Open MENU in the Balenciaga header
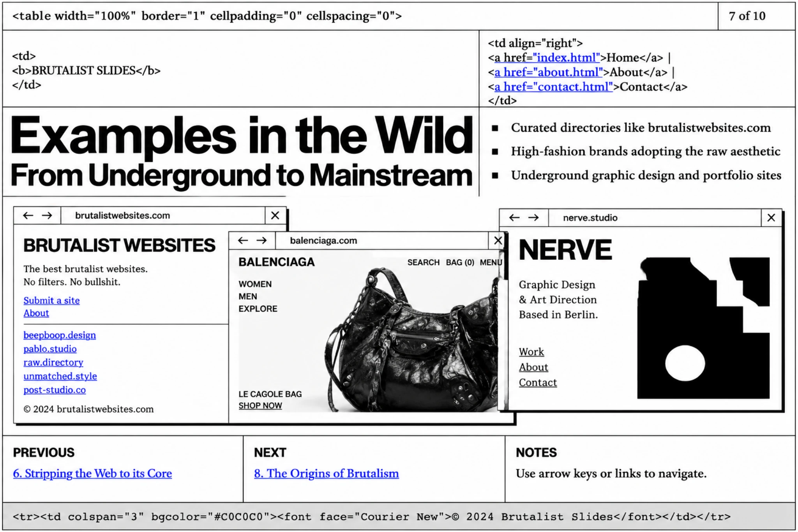 pyautogui.click(x=491, y=262)
